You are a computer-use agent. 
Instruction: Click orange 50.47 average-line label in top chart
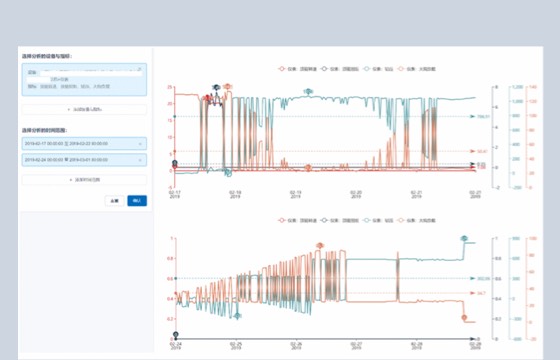pos(482,151)
